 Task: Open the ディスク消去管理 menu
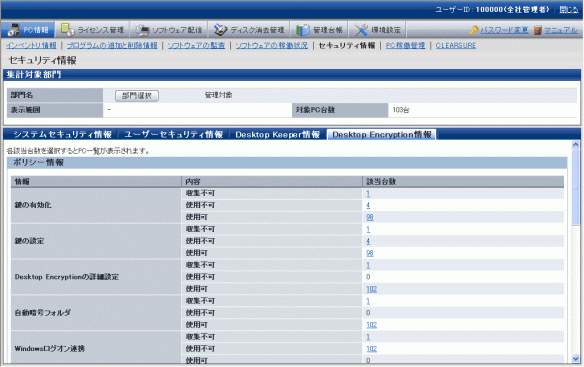point(257,30)
